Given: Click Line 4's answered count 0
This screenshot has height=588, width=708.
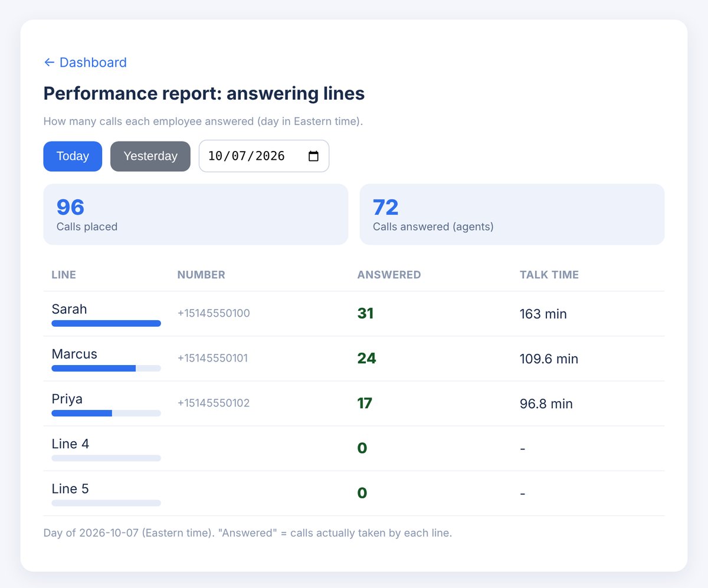Looking at the screenshot, I should point(362,448).
